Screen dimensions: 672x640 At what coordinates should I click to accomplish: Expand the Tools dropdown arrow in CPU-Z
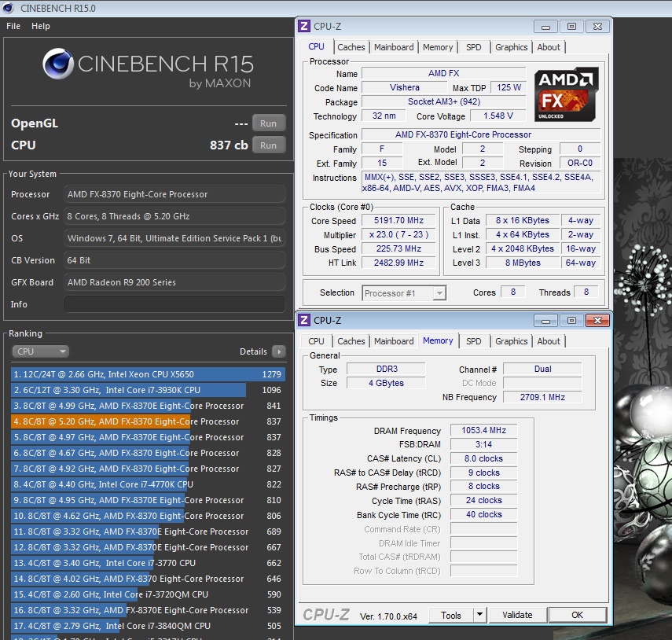tap(480, 615)
